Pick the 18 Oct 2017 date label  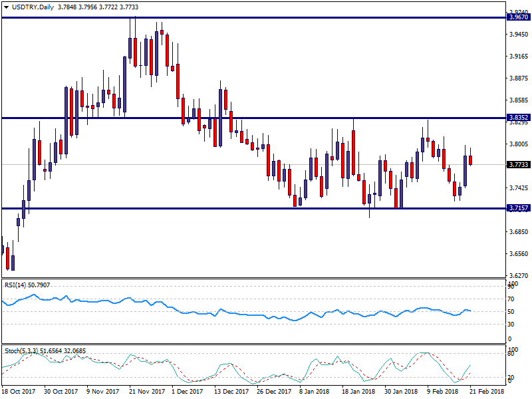coord(19,392)
